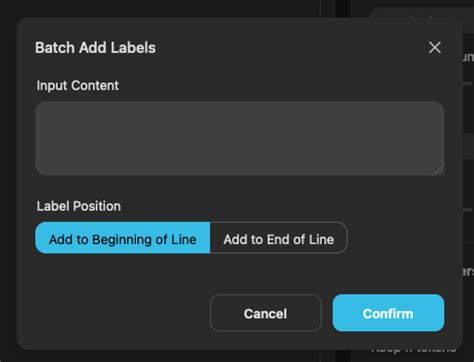Choose the highlighted Beginning of Line segment

click(123, 238)
